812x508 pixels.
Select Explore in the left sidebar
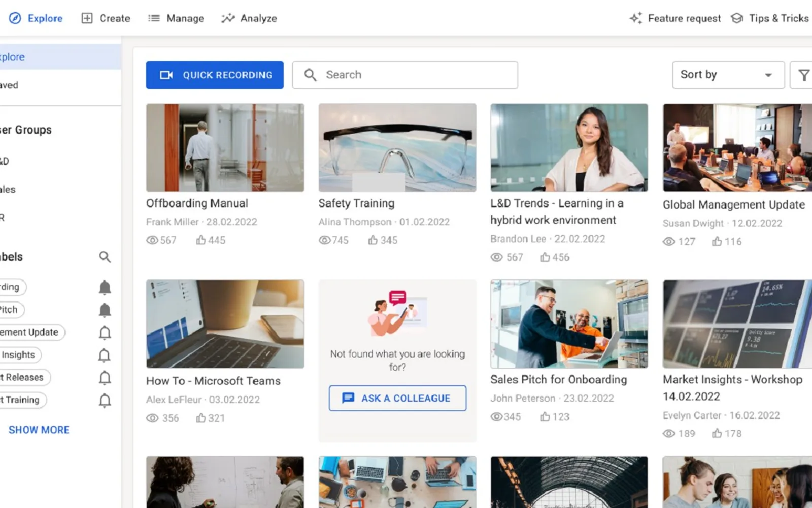[60, 57]
